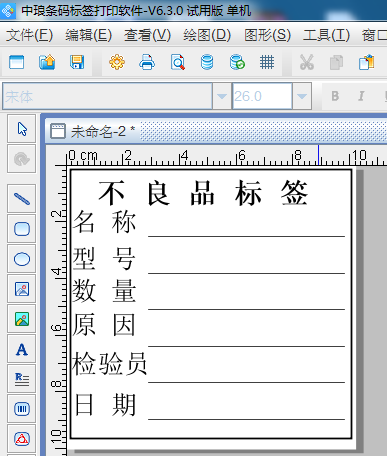The image size is (387, 456).
Task: Select the rich text tool
Action: 22,379
